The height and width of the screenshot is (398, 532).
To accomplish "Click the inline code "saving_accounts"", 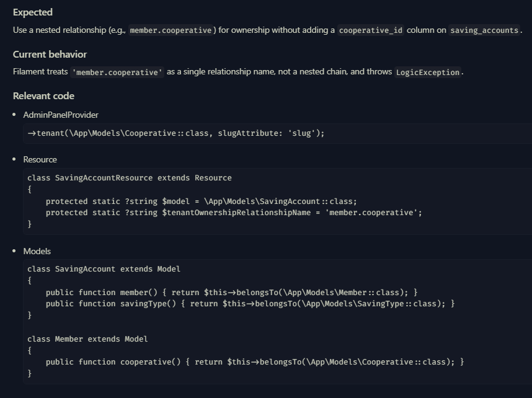I will [x=485, y=30].
